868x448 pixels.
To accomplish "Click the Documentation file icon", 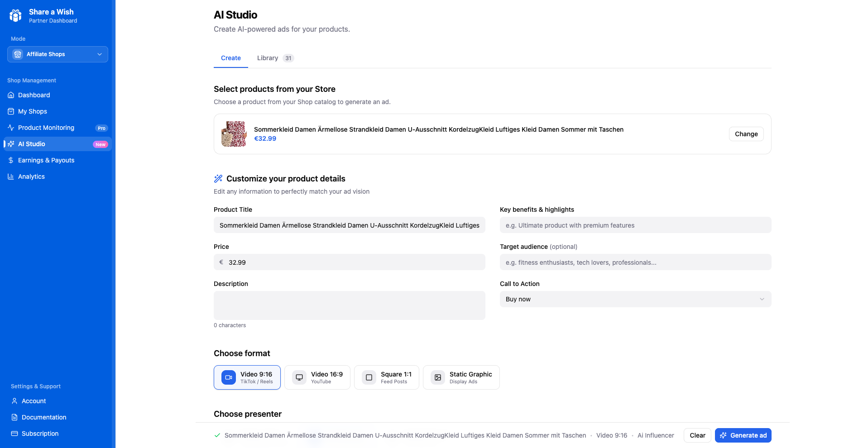I will tap(14, 417).
